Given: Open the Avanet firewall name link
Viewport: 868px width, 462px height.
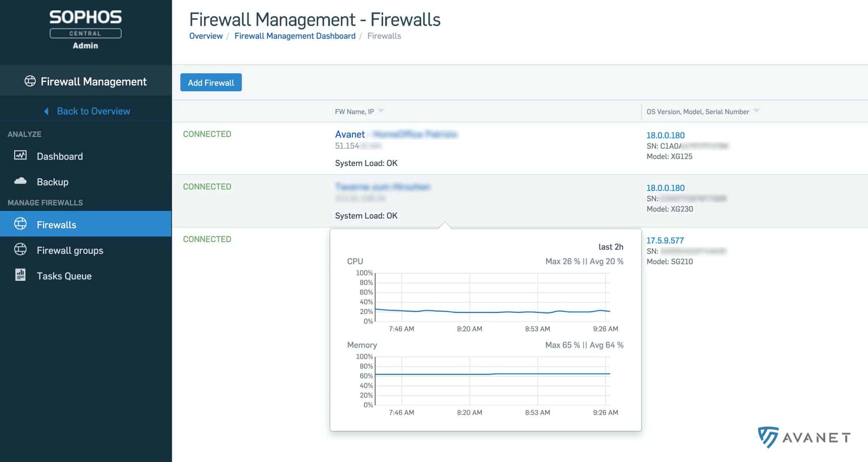Looking at the screenshot, I should [x=350, y=134].
